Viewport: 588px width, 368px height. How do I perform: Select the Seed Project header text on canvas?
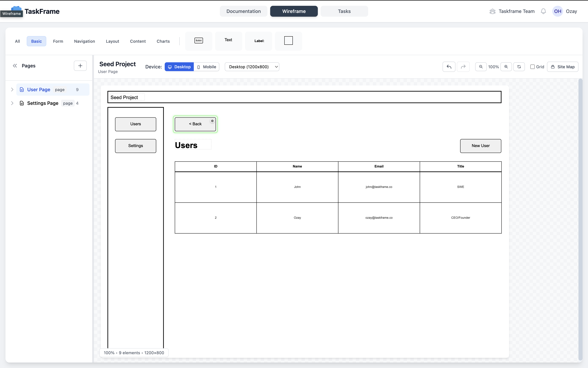[124, 97]
